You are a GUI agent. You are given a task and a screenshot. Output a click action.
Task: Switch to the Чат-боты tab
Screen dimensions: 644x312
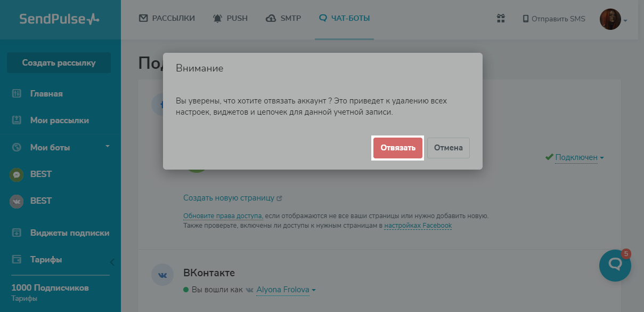344,19
